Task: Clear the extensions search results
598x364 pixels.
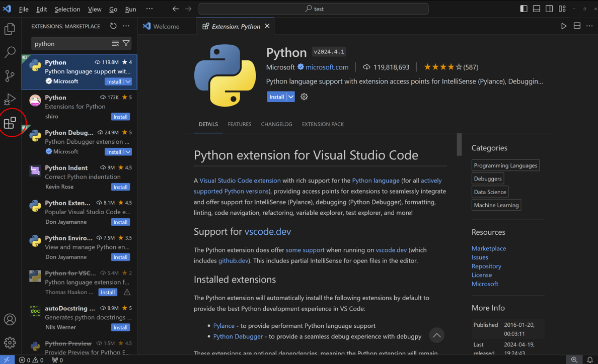Action: click(115, 43)
